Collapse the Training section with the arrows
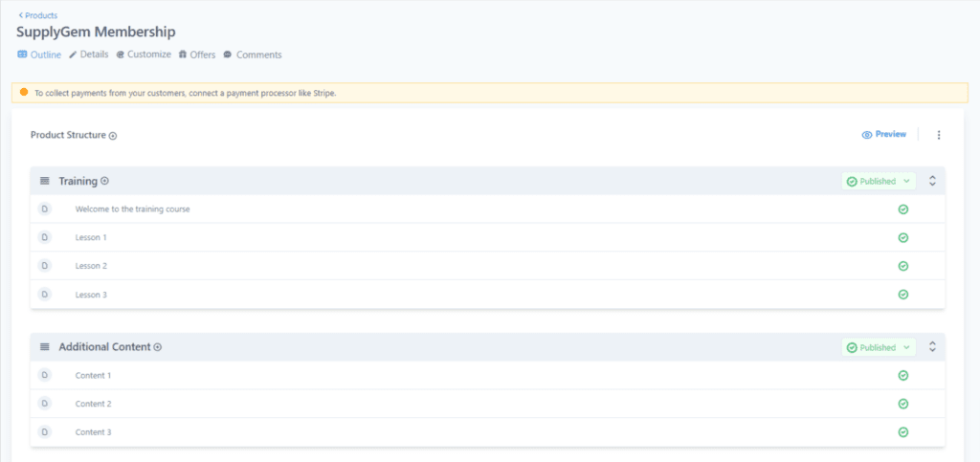This screenshot has height=462, width=980. (932, 181)
